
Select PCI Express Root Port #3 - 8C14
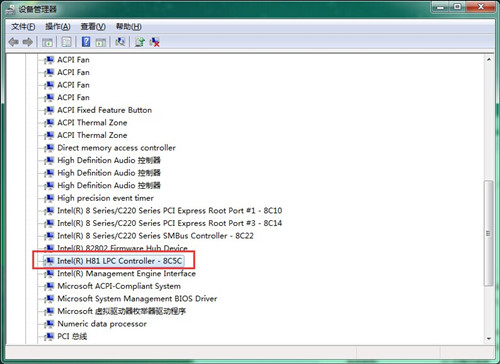coord(170,223)
